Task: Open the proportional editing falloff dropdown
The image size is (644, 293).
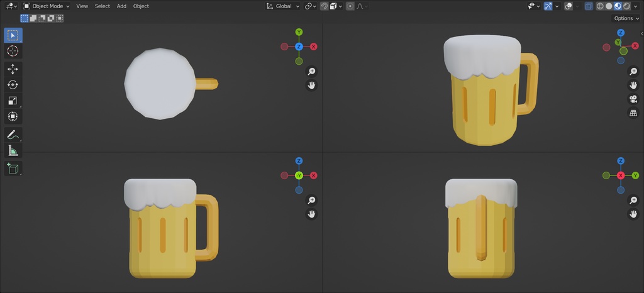Action: (362, 6)
